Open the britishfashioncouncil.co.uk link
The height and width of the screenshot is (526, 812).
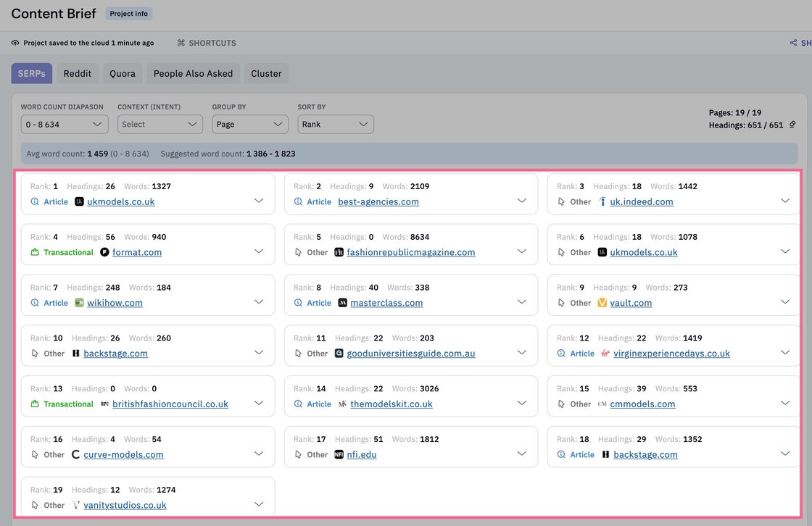coord(170,404)
